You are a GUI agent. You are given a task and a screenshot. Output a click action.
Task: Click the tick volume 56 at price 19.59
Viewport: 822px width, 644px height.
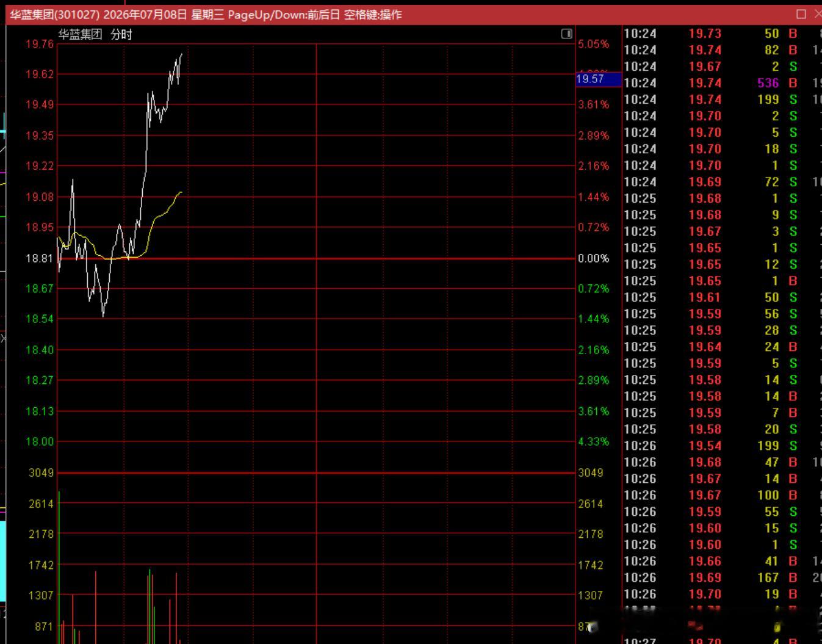tap(772, 314)
